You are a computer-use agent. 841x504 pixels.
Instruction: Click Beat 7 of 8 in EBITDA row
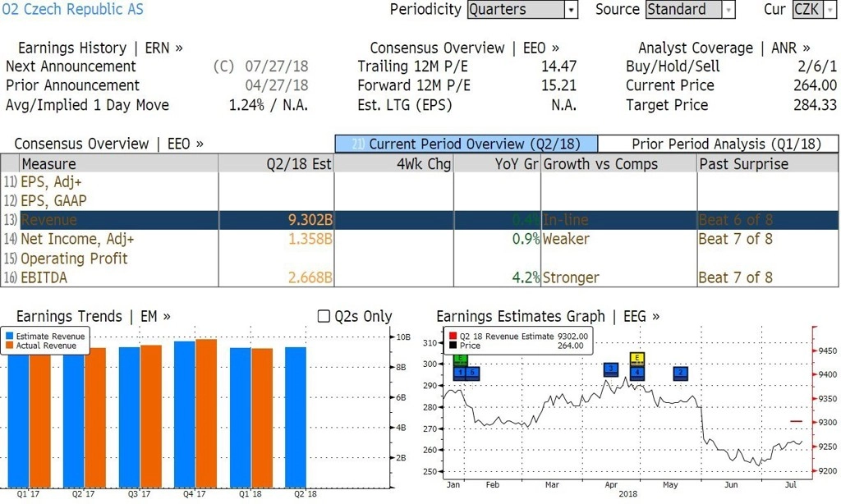pos(735,277)
